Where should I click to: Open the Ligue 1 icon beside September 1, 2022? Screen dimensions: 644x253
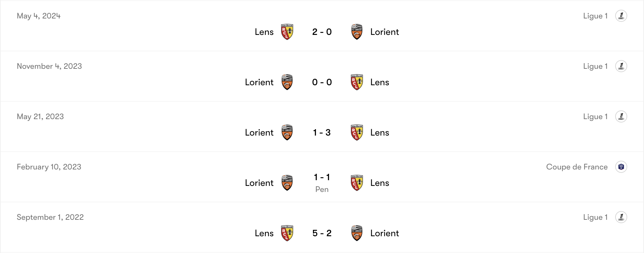point(622,217)
